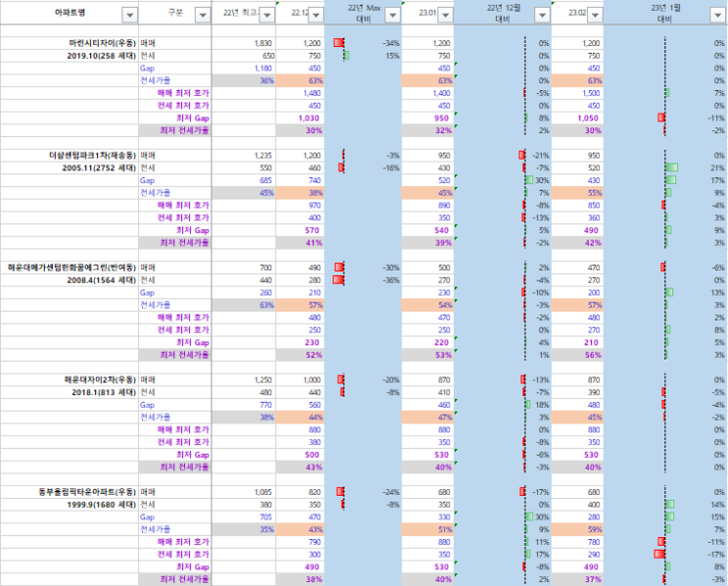Click the 560 Gap value cell
The image size is (728, 586).
(301, 405)
